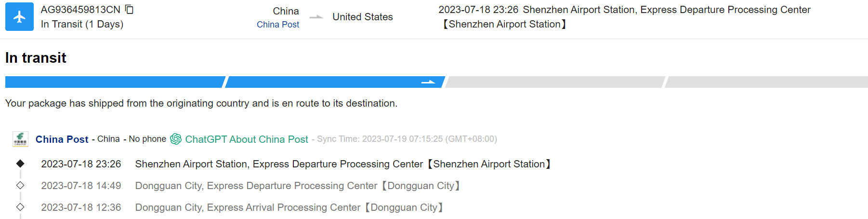Screen dimensions: 868x219
Task: Click the hollow diamond marker for 12:36 event
Action: [20, 207]
